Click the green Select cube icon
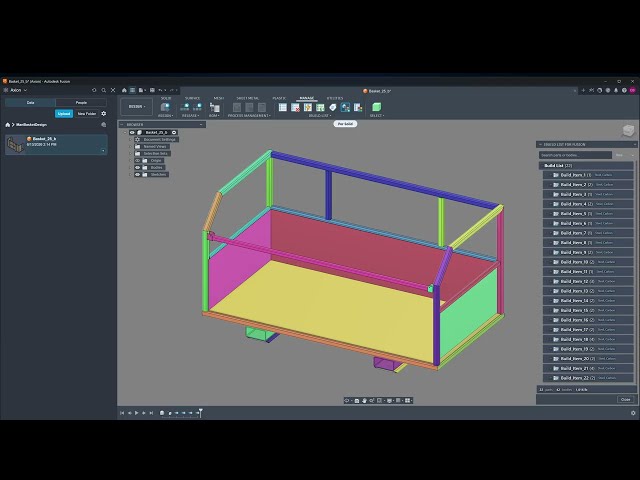 [x=376, y=107]
